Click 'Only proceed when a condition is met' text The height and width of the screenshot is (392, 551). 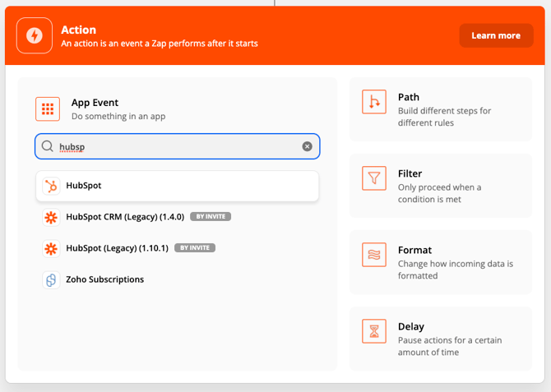point(440,193)
